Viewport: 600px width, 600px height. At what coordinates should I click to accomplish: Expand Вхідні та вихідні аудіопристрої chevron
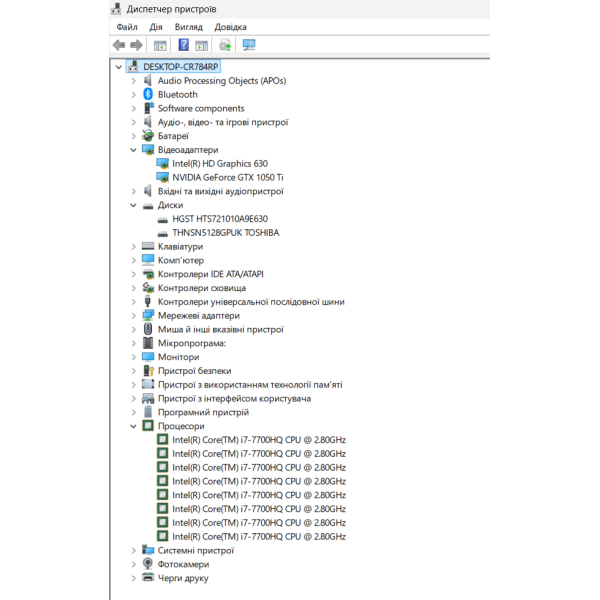coord(134,191)
